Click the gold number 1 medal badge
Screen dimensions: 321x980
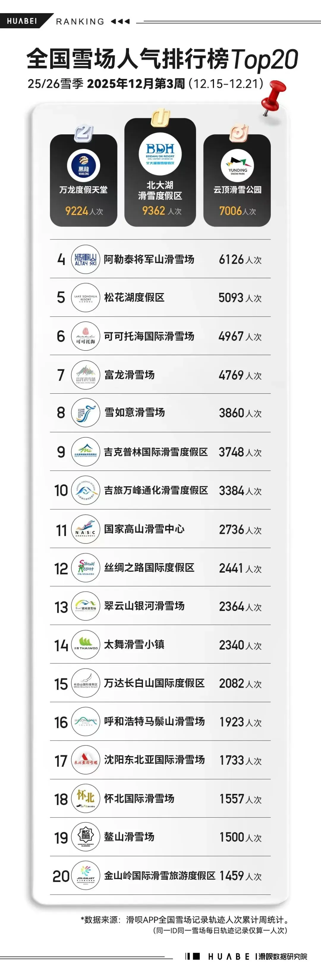(x=160, y=118)
